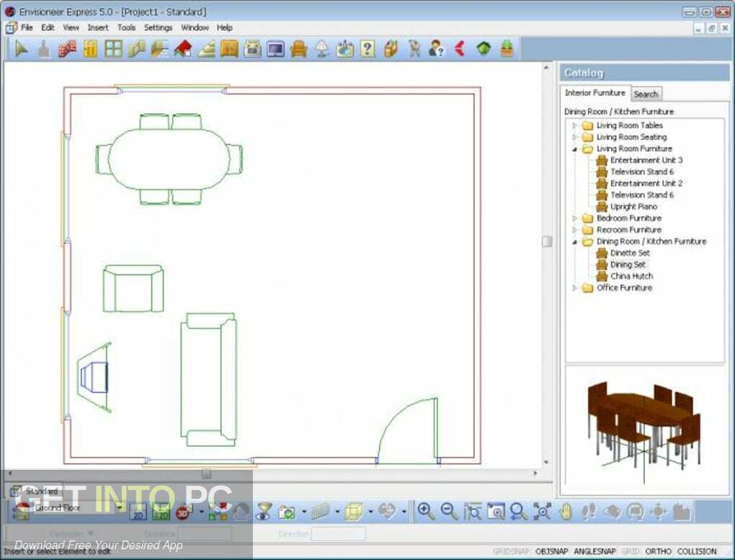Screen dimensions: 735x560
Task: Open the View menu
Action: point(71,27)
